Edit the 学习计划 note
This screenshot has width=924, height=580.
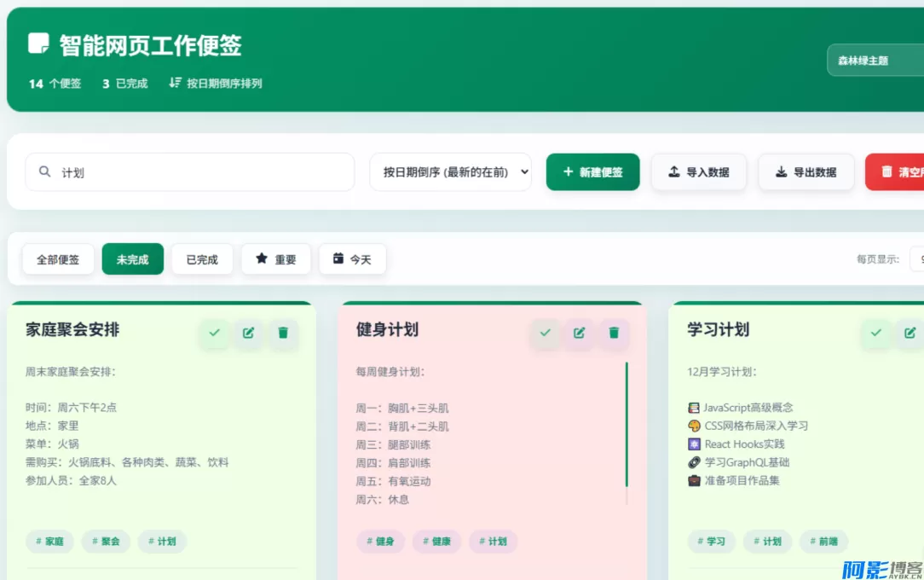tap(908, 333)
